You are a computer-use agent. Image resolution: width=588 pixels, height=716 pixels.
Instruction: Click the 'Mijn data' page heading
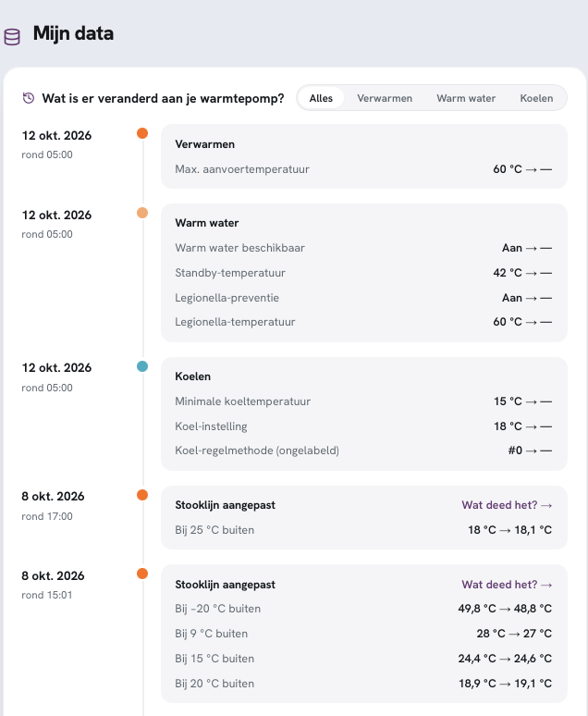click(73, 34)
